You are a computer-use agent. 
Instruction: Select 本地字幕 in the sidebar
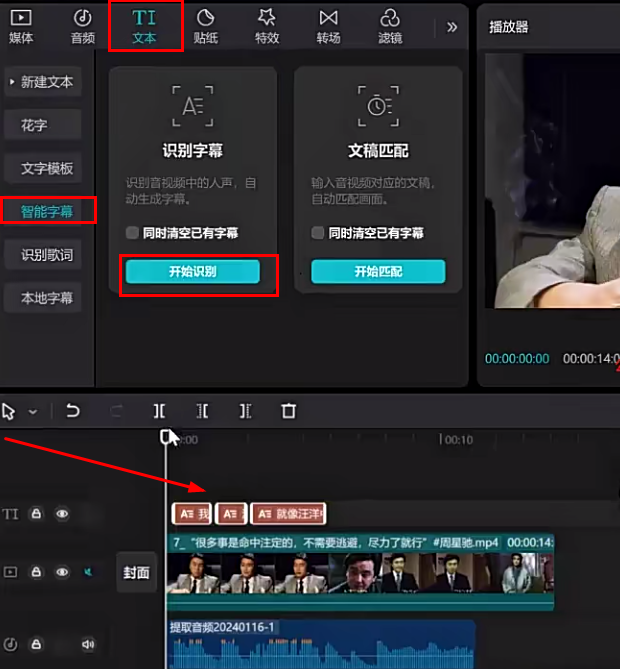click(x=43, y=298)
